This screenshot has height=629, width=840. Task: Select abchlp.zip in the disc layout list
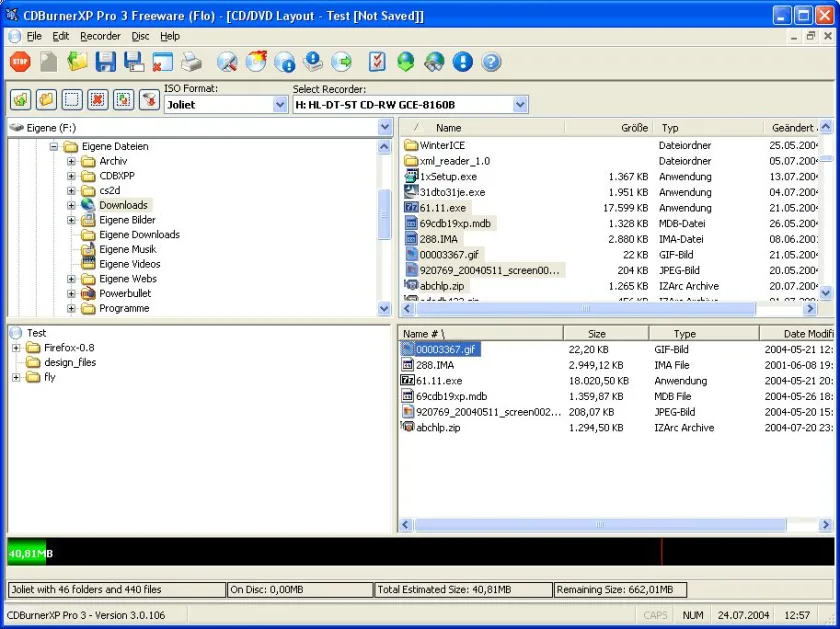click(x=438, y=428)
